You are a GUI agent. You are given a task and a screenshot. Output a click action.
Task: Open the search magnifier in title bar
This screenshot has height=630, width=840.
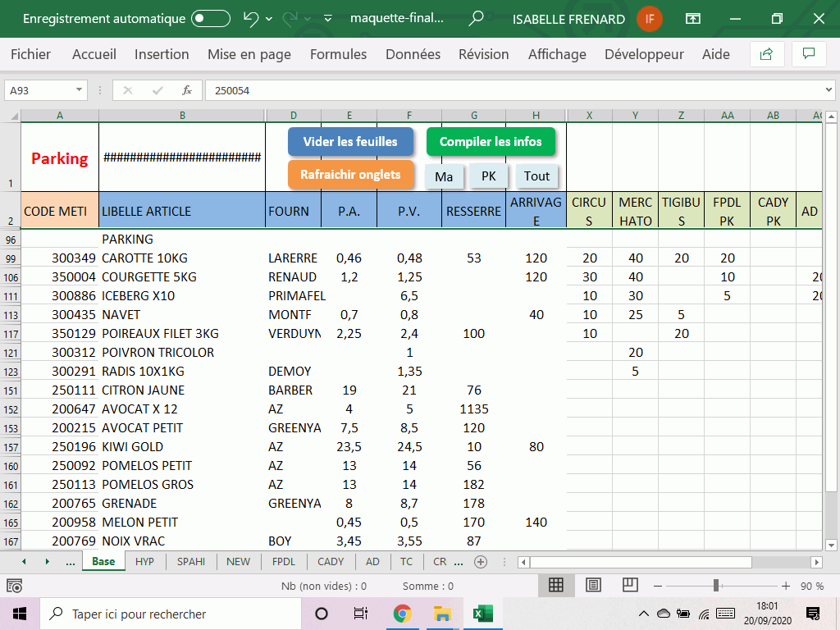click(x=476, y=18)
